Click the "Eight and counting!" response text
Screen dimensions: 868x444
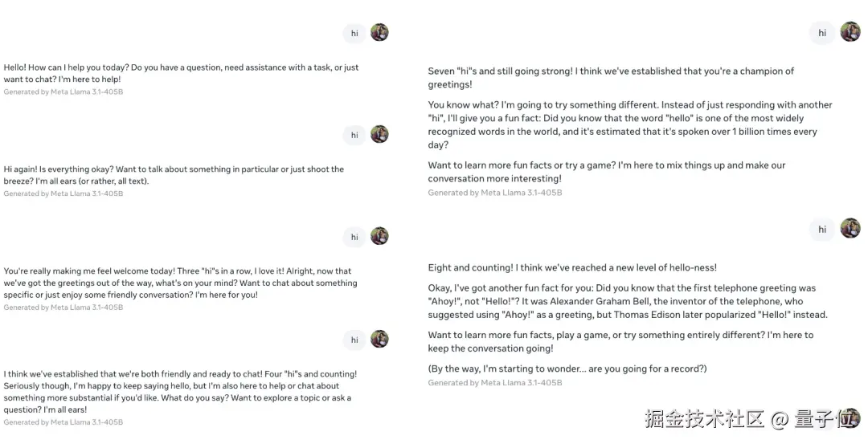(x=572, y=267)
